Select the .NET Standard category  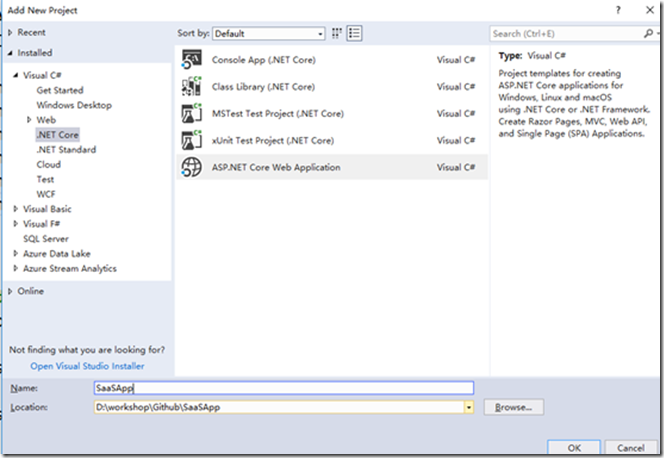pyautogui.click(x=66, y=149)
